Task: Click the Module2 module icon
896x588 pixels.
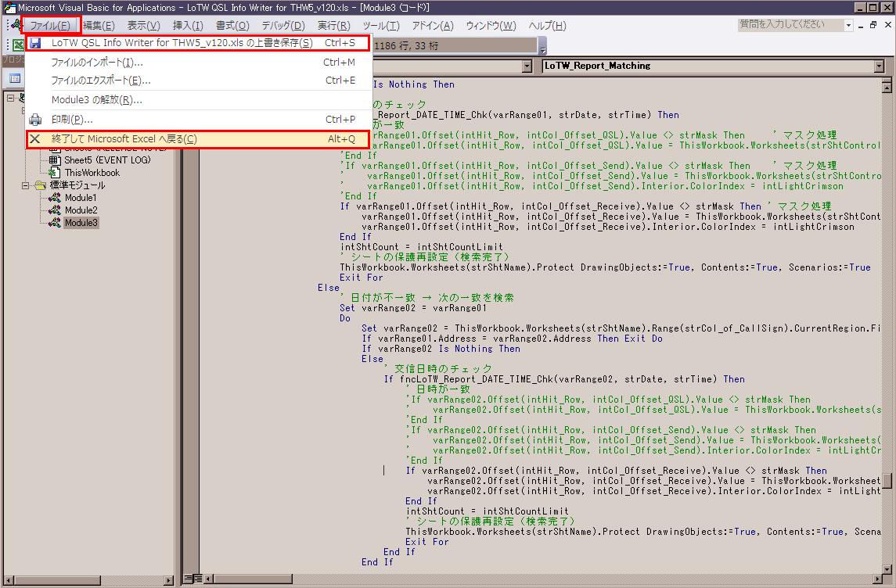Action: click(x=54, y=210)
